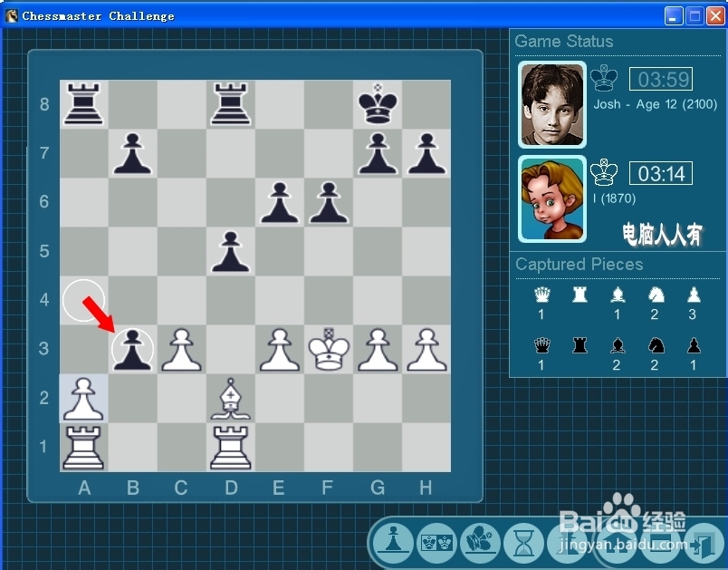Click the fallen pieces icon in toolbar
This screenshot has width=728, height=570.
pos(480,541)
